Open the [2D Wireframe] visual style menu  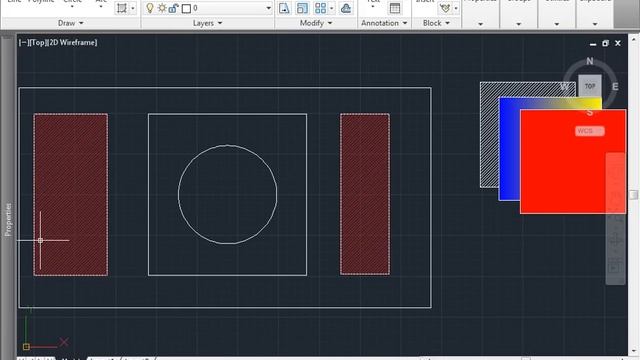click(x=72, y=42)
